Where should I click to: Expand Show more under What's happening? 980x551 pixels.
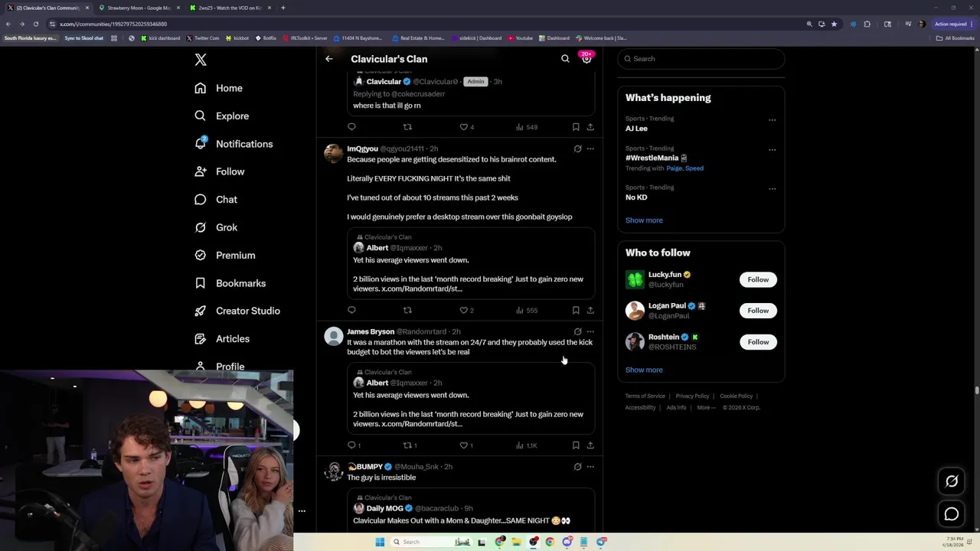(x=644, y=220)
